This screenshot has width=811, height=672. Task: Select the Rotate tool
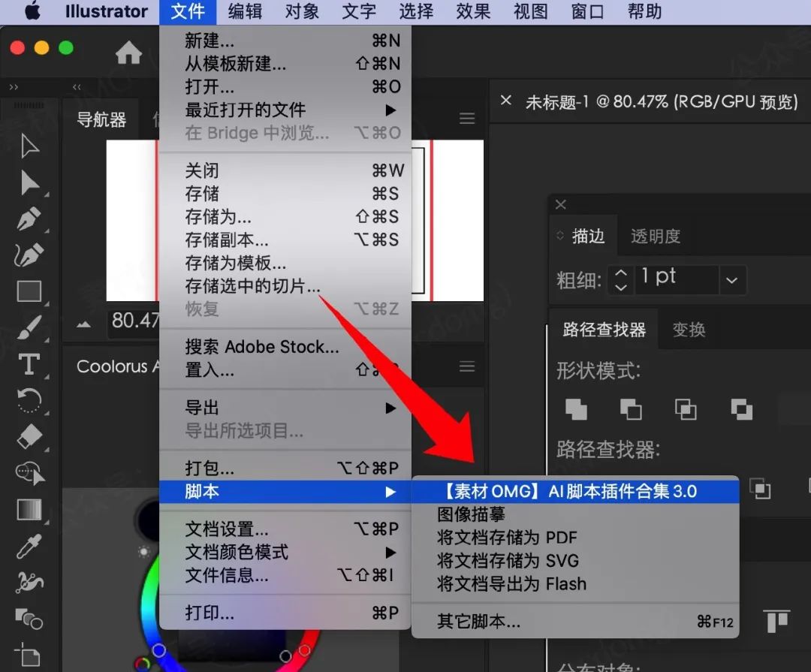tap(30, 400)
